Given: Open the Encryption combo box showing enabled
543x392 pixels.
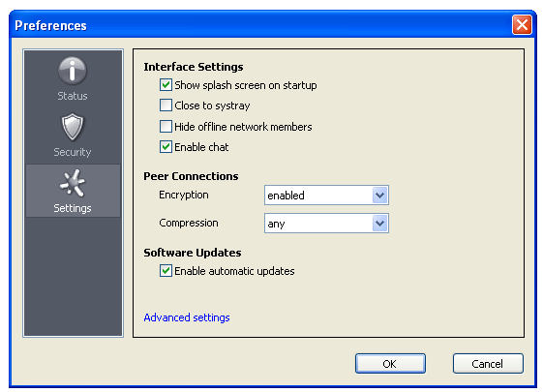Looking at the screenshot, I should click(326, 196).
